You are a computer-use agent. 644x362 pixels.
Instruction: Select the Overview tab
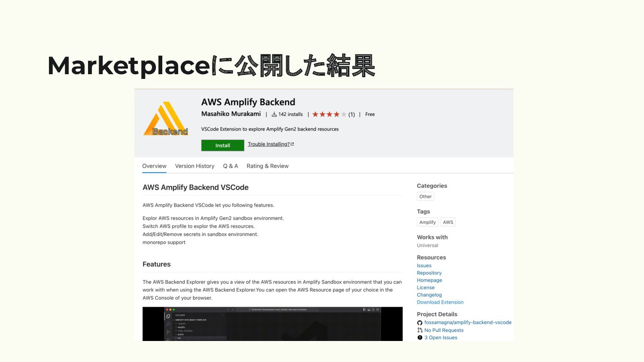click(x=154, y=166)
